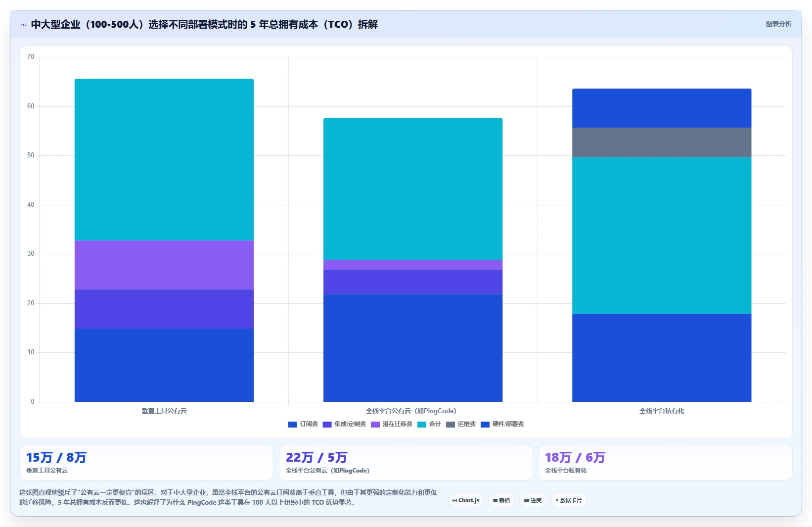This screenshot has width=812, height=527.
Task: Toggle the 合计 legend item
Action: (429, 424)
